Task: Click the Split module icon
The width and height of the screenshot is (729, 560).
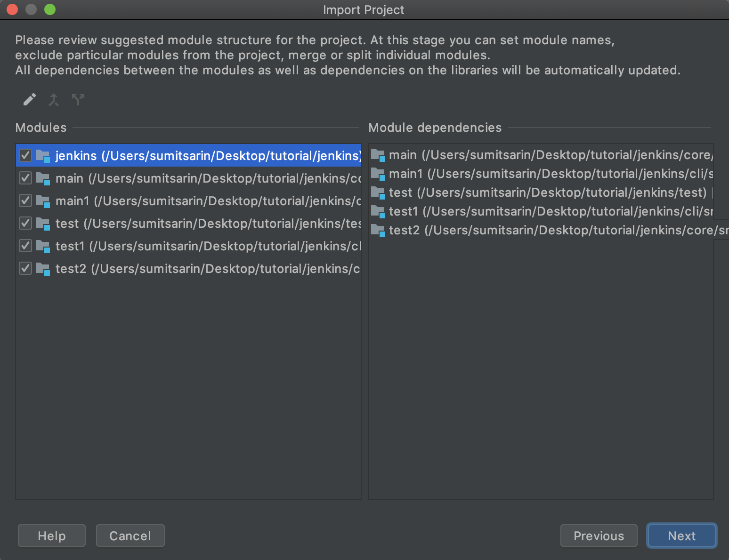Action: click(78, 100)
